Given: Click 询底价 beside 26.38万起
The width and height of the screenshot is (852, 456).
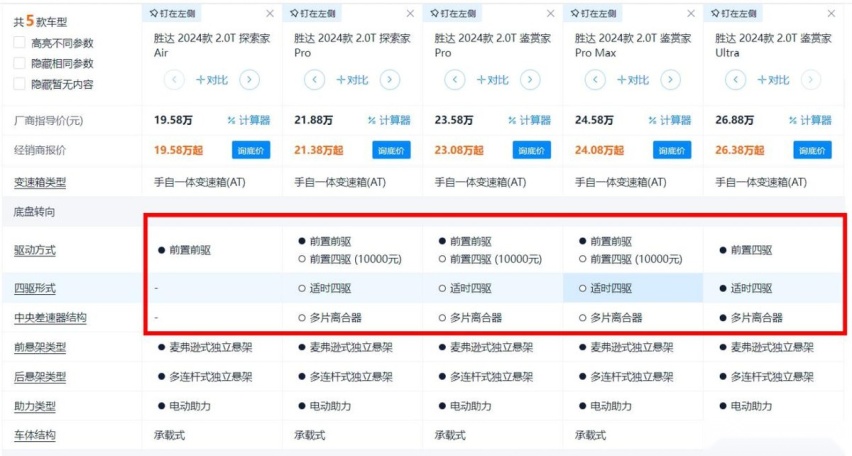Looking at the screenshot, I should click(x=812, y=151).
